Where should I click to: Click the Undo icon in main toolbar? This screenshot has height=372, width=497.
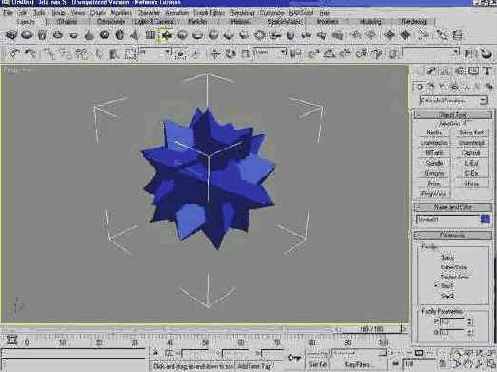click(x=14, y=53)
